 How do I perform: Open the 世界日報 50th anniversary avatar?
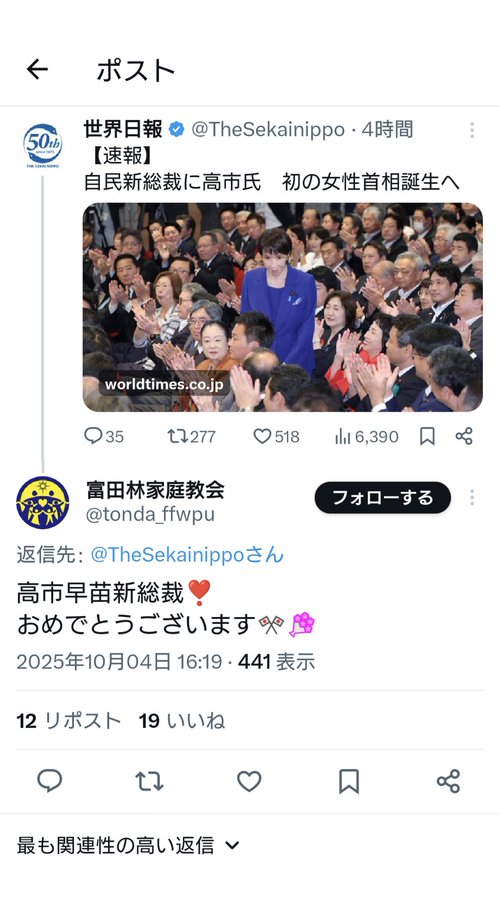pyautogui.click(x=42, y=145)
